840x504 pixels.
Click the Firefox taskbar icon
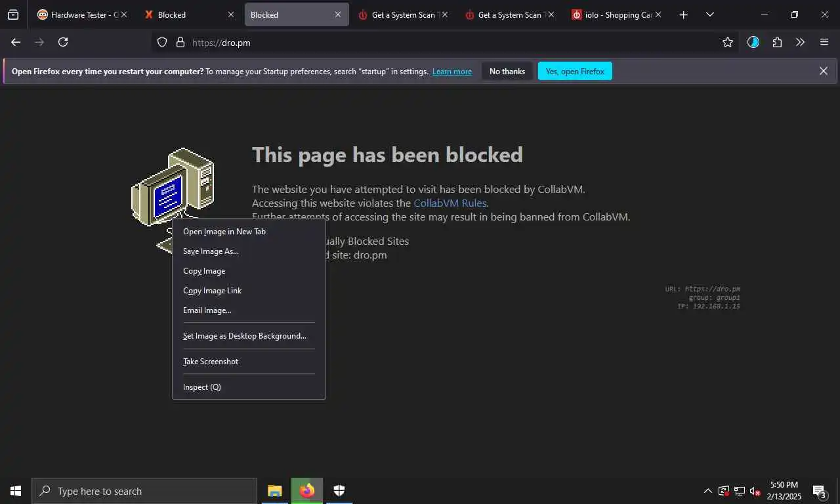(x=307, y=491)
